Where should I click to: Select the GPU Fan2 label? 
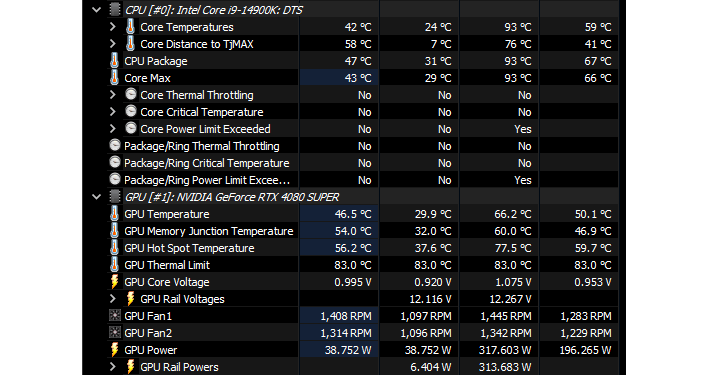[x=148, y=333]
